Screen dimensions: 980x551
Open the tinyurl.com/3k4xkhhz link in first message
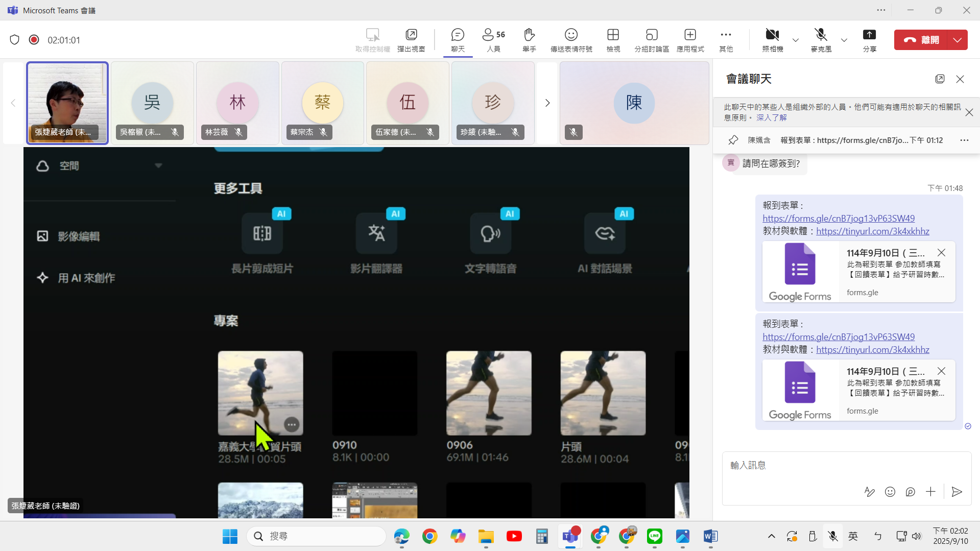pyautogui.click(x=872, y=231)
